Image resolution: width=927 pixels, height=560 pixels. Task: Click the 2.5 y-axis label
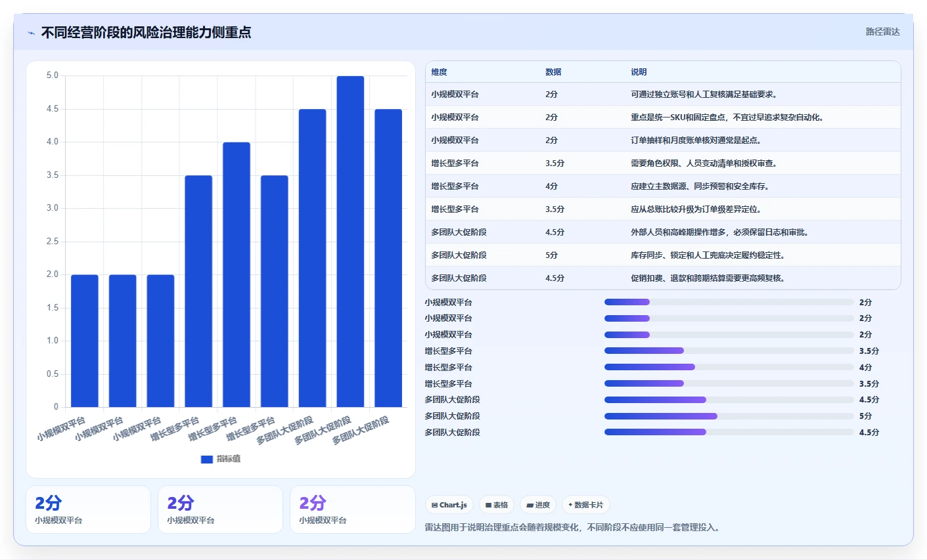[53, 242]
